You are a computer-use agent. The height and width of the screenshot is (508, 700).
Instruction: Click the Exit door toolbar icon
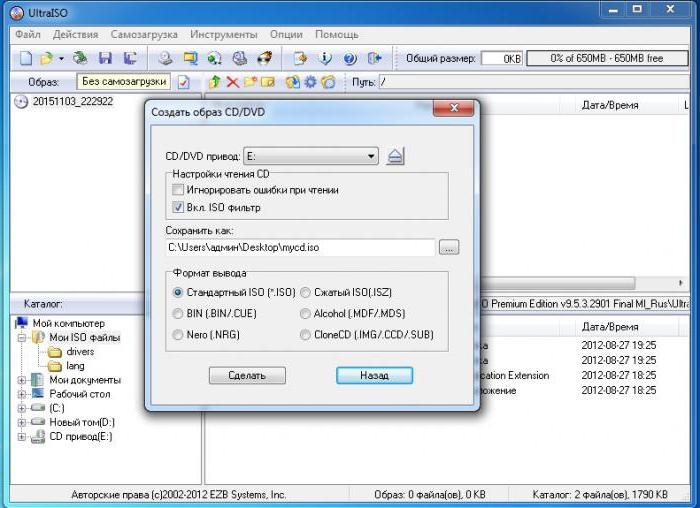(x=375, y=58)
